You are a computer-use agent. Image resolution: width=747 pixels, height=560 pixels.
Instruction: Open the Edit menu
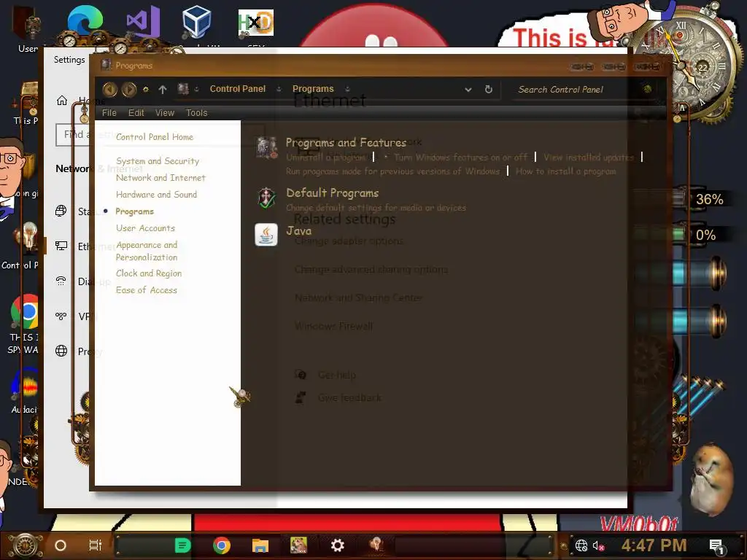pos(136,113)
